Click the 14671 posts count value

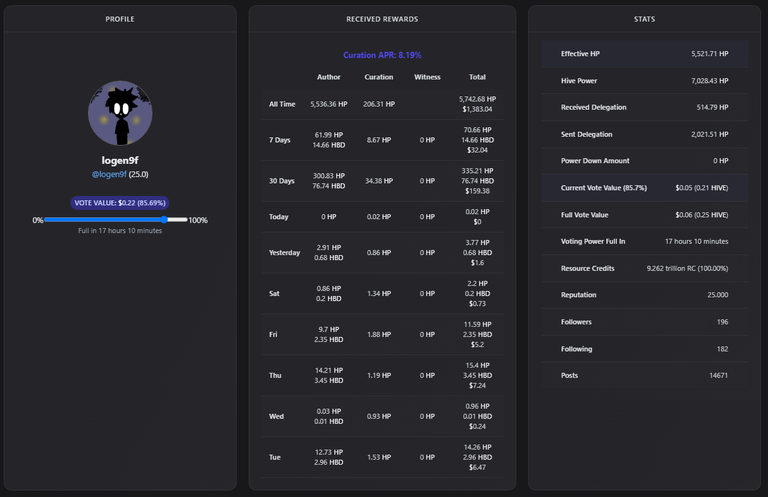(x=719, y=376)
